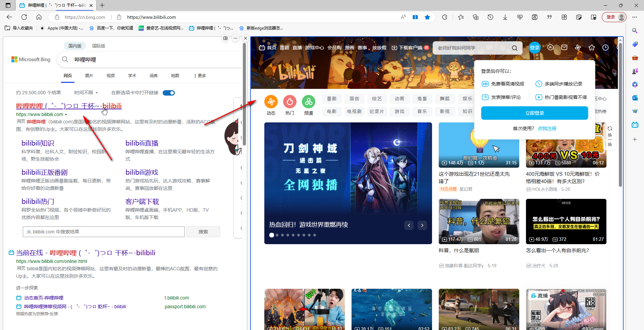Image resolution: width=644 pixels, height=330 pixels.
Task: Click bilibili 热门 flame icon
Action: tap(290, 101)
